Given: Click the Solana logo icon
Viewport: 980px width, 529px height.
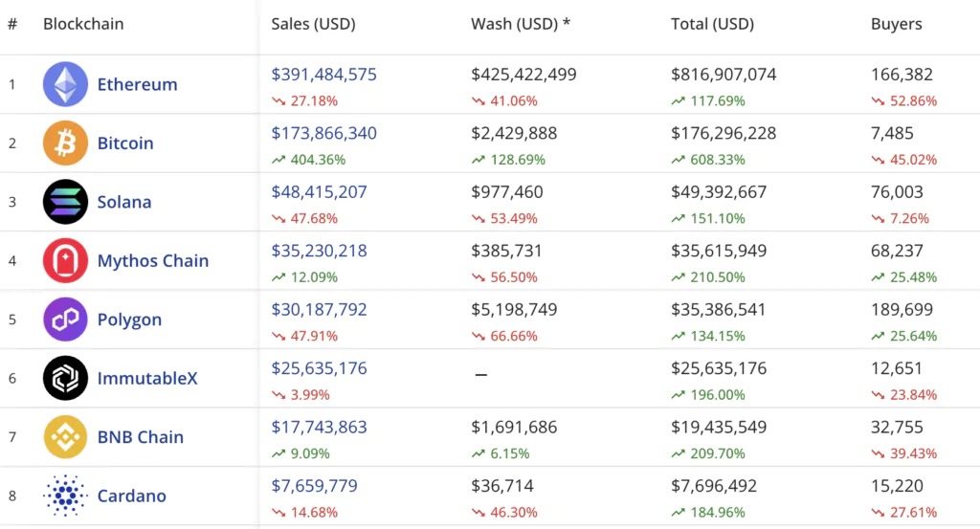Looking at the screenshot, I should click(x=65, y=202).
